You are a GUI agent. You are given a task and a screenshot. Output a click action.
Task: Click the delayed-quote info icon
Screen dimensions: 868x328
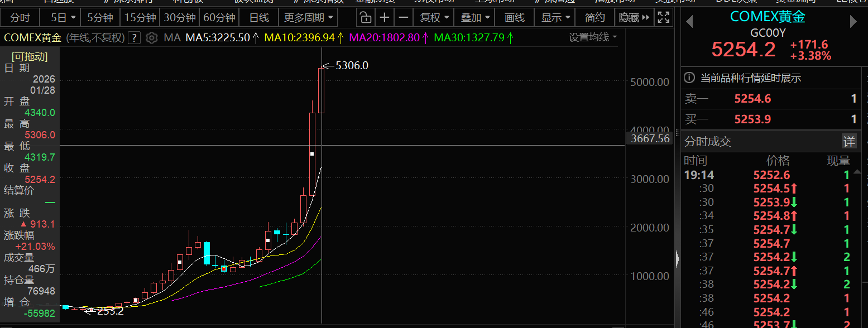(690, 78)
